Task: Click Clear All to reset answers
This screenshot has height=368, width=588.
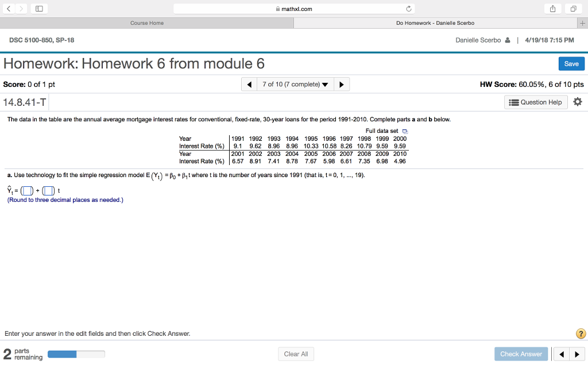Action: pos(296,354)
